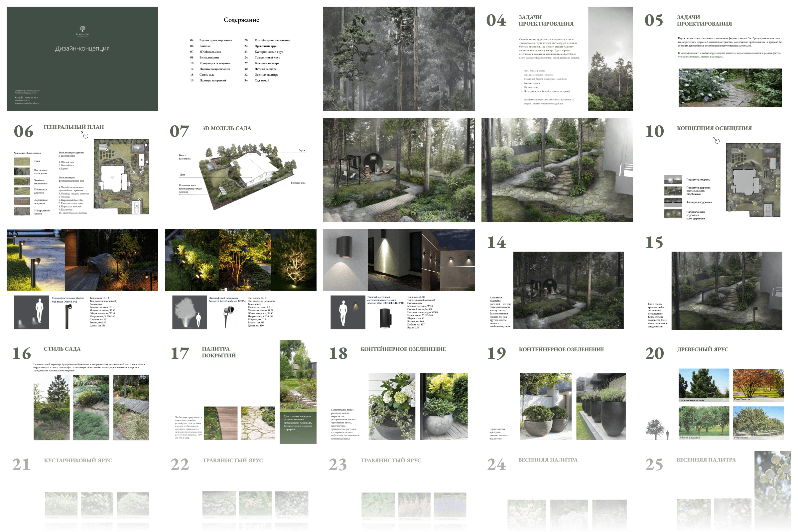
Task: Click the north compass icon on Генеральный план
Action: click(85, 136)
